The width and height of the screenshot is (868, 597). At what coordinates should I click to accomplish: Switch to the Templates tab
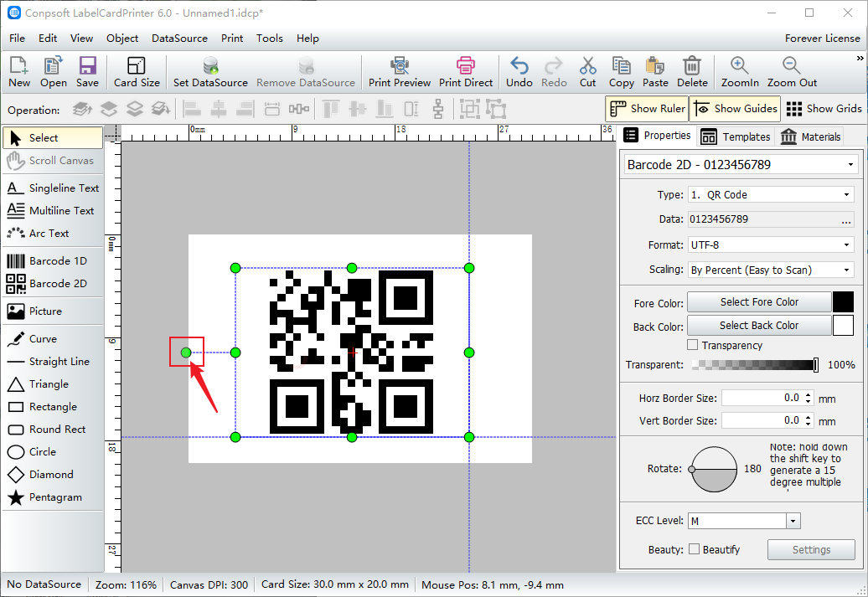coord(735,136)
